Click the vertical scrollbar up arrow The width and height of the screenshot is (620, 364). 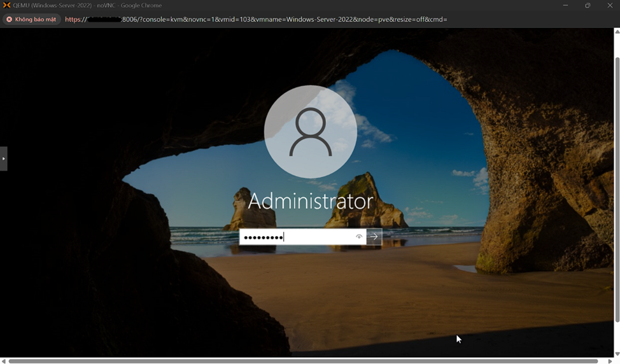click(x=617, y=32)
